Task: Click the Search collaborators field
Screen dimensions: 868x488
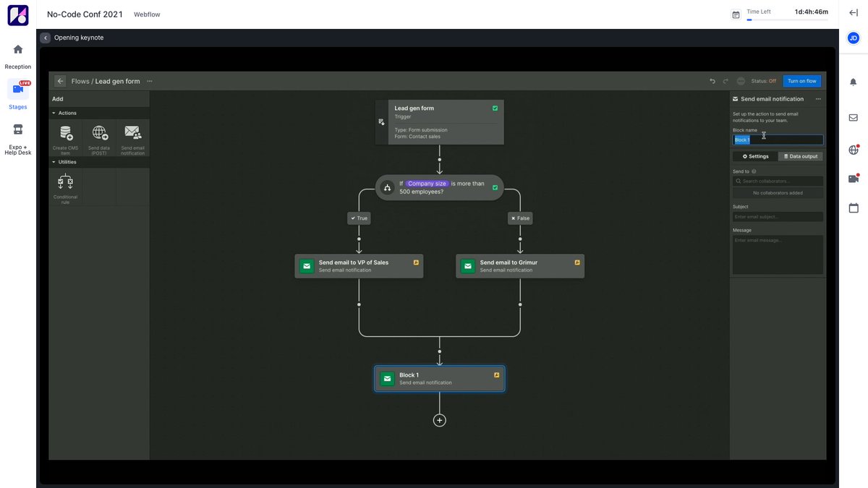Action: pyautogui.click(x=778, y=181)
